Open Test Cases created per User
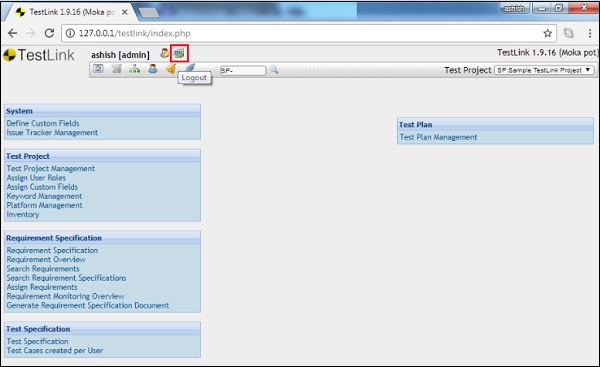Image resolution: width=600 pixels, height=367 pixels. (x=55, y=351)
